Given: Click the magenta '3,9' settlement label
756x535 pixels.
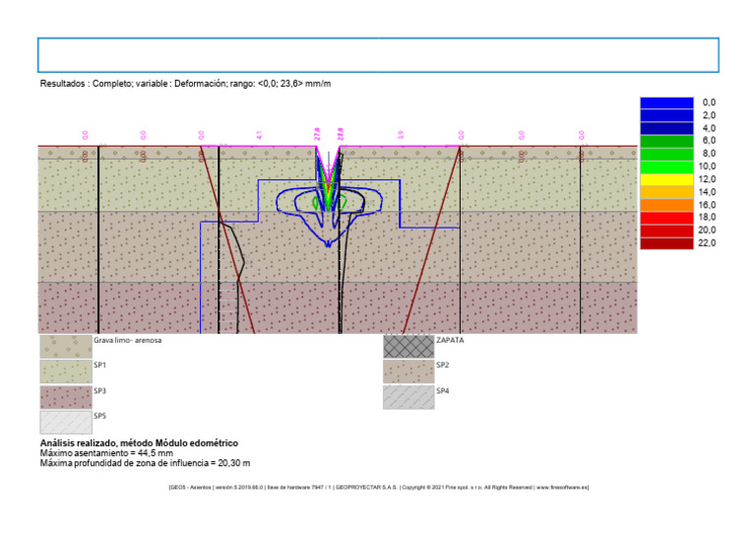Looking at the screenshot, I should [x=401, y=136].
